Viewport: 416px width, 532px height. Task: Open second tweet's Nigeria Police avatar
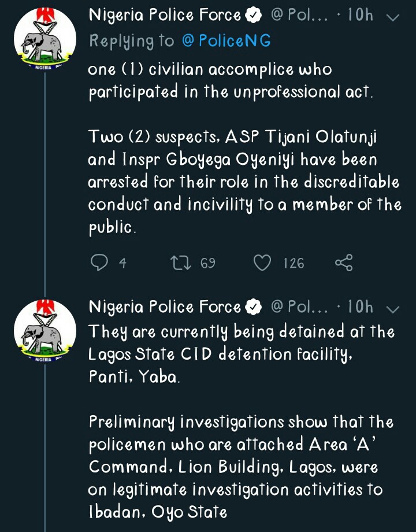coord(44,336)
